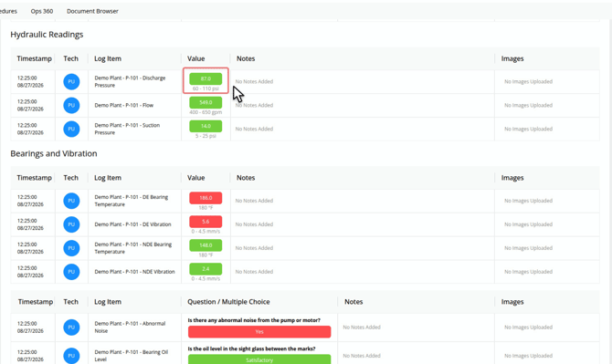Viewport: 612px width, 364px height.
Task: Click Images header in Bearings and Vibration table
Action: tap(512, 178)
